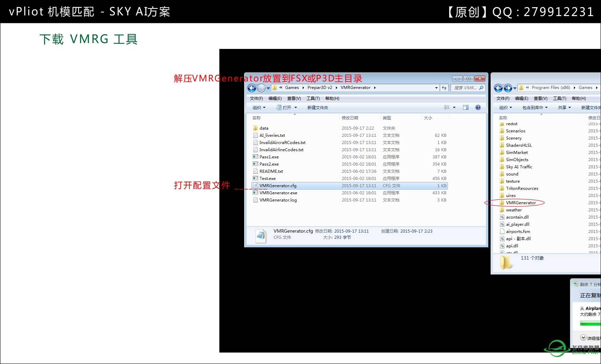
Task: Click the search magnifier icon in VMRGenerator window
Action: (481, 88)
